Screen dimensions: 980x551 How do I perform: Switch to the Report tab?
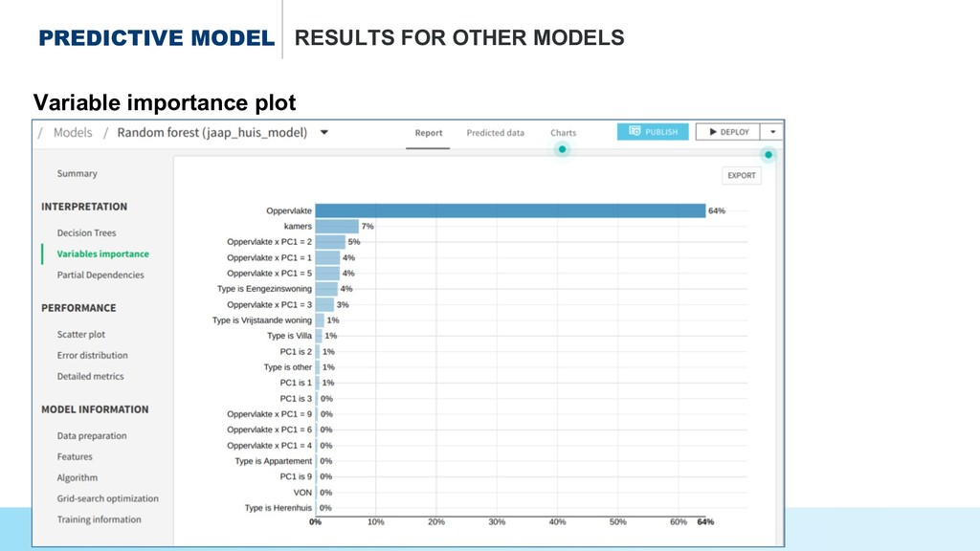coord(428,133)
